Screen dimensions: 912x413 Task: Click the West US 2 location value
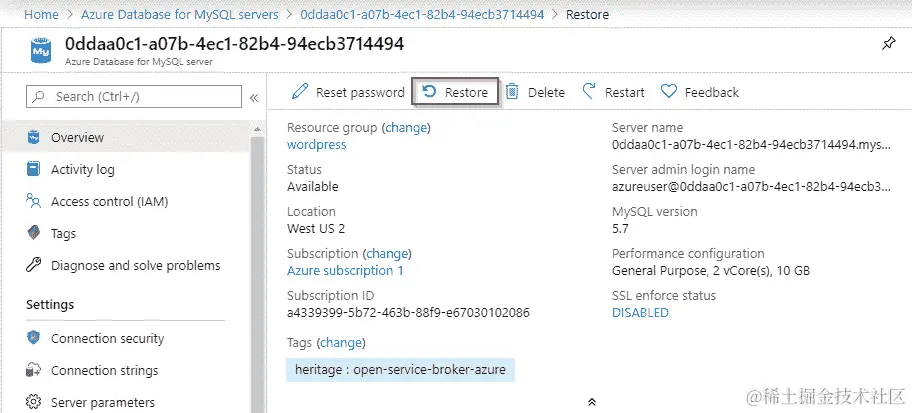(316, 229)
